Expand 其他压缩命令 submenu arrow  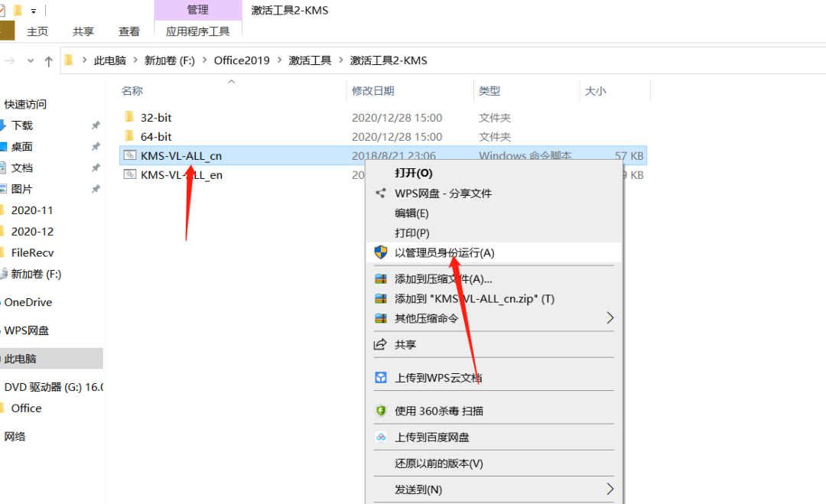(x=610, y=318)
